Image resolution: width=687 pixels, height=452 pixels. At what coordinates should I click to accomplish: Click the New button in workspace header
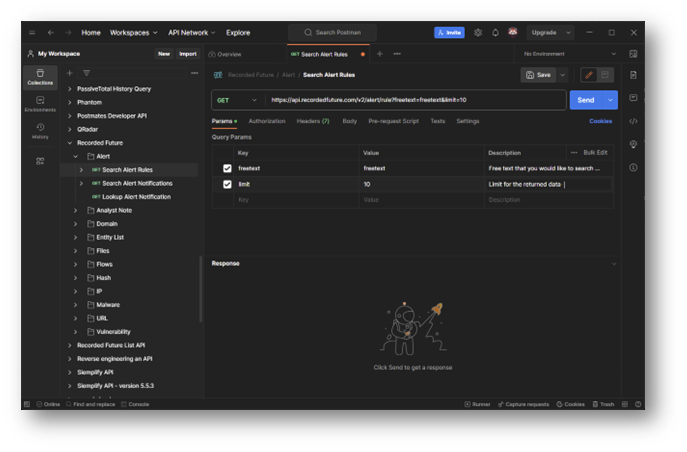pos(164,54)
